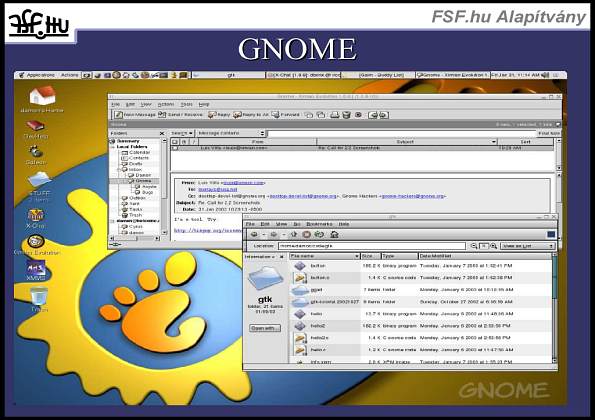Go to previous message in Evolution

(373, 115)
